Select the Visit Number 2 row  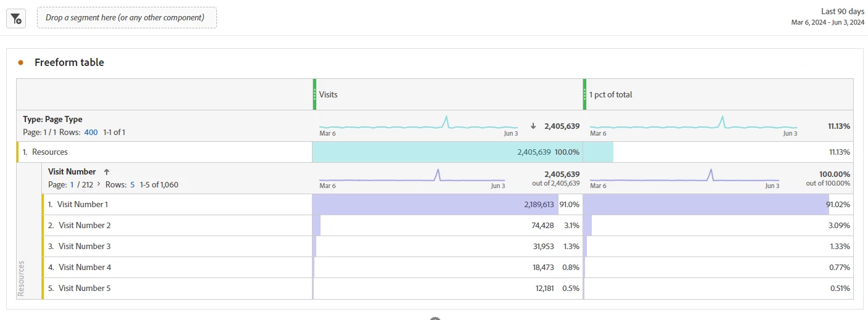(178, 225)
